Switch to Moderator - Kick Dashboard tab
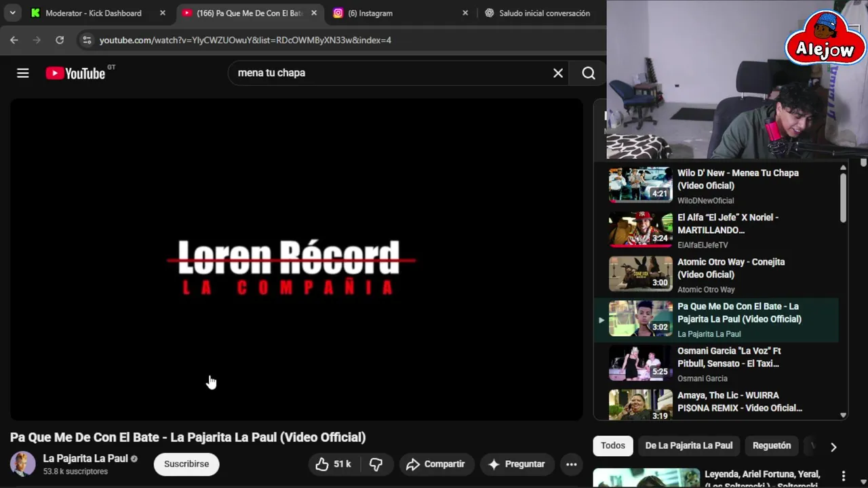Screen dimensions: 868x488 click(x=94, y=13)
